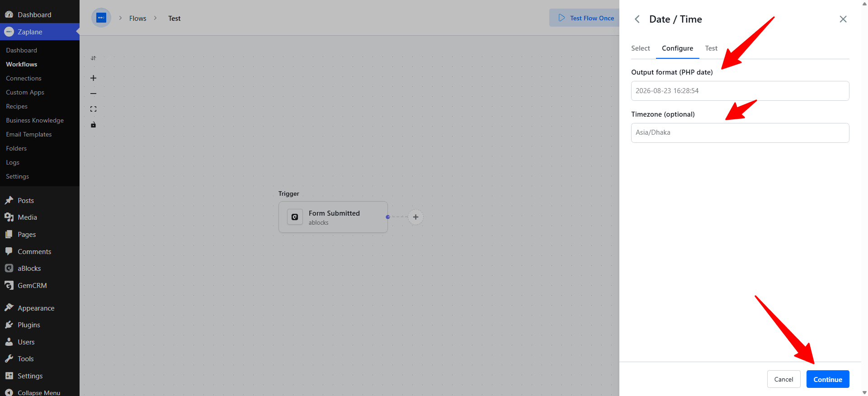Open the Email Templates submenu item
This screenshot has width=868, height=396.
tap(29, 134)
